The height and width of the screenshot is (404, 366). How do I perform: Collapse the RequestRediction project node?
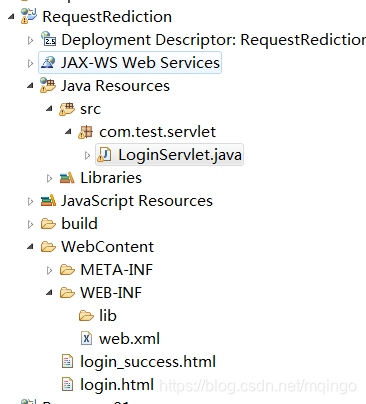[12, 16]
